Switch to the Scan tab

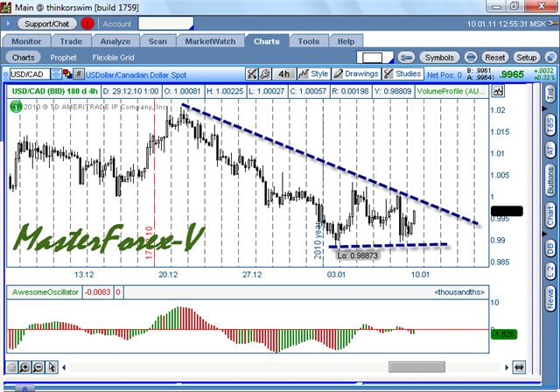[157, 41]
